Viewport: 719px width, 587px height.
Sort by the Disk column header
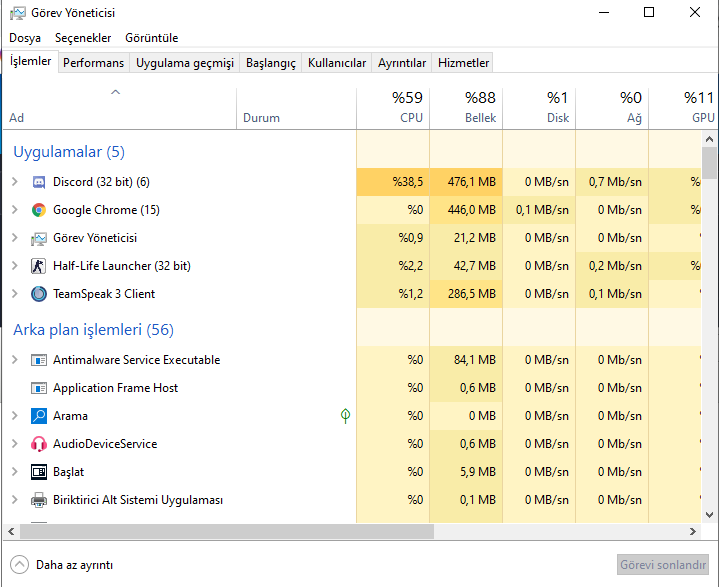coord(539,109)
